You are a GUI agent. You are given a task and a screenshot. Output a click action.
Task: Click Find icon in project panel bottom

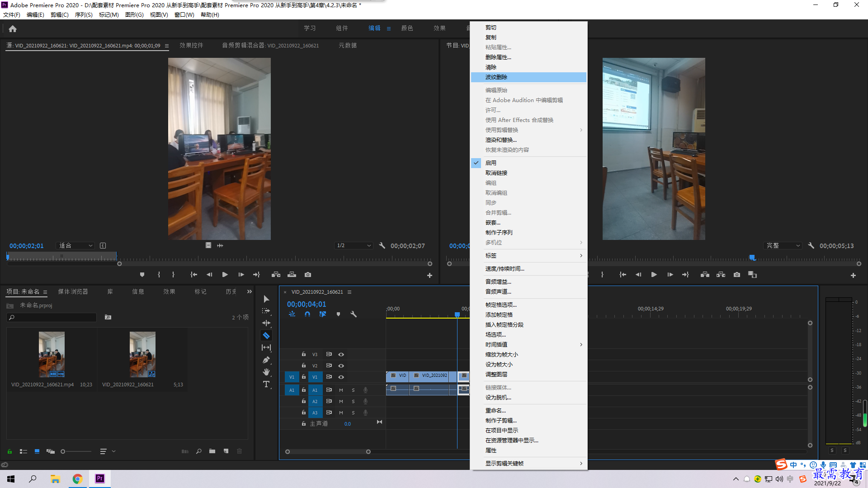pyautogui.click(x=198, y=451)
